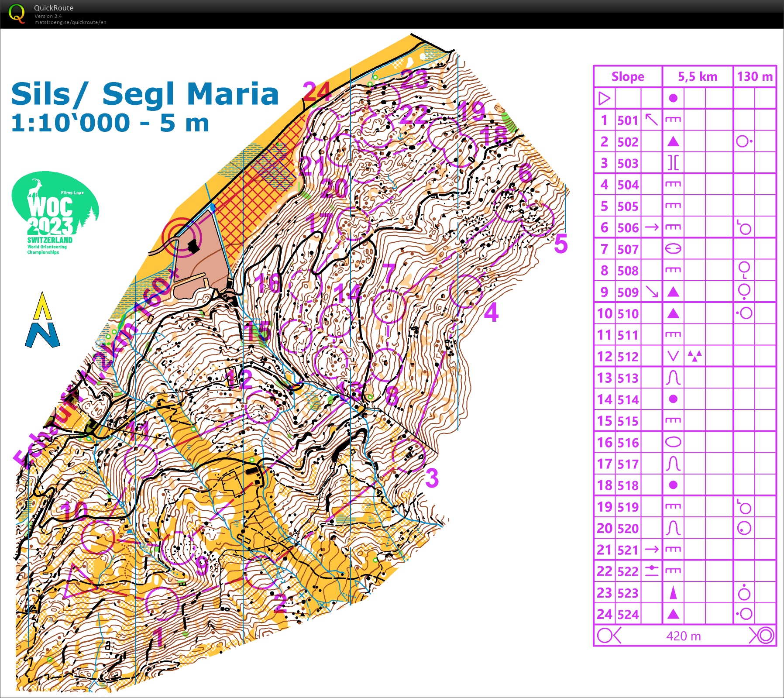Click the triple boulder symbol in row 512

(x=695, y=356)
